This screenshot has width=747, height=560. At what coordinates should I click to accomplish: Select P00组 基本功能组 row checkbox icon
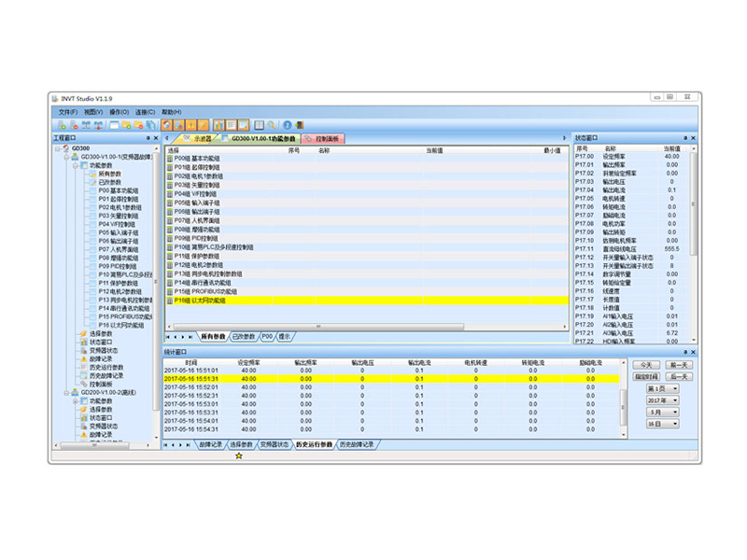point(170,159)
